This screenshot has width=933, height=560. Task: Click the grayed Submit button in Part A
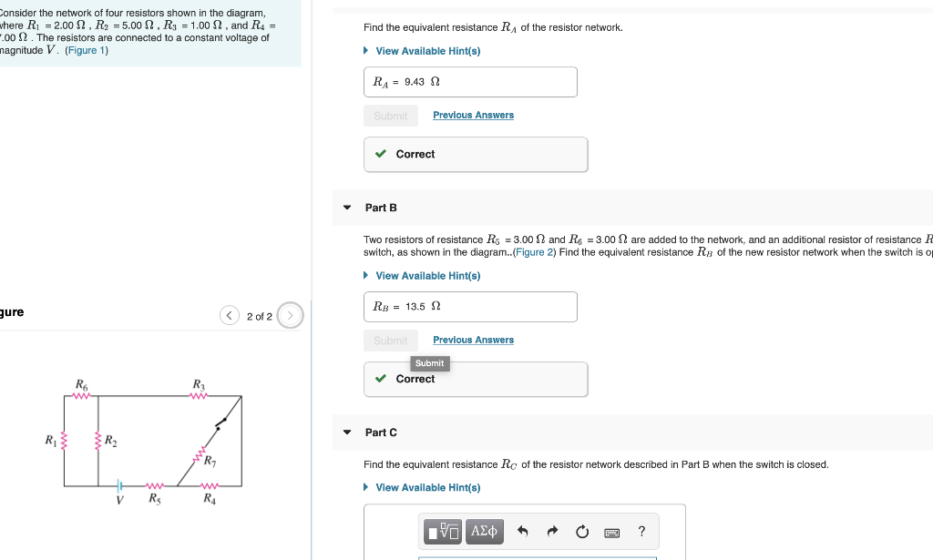391,116
